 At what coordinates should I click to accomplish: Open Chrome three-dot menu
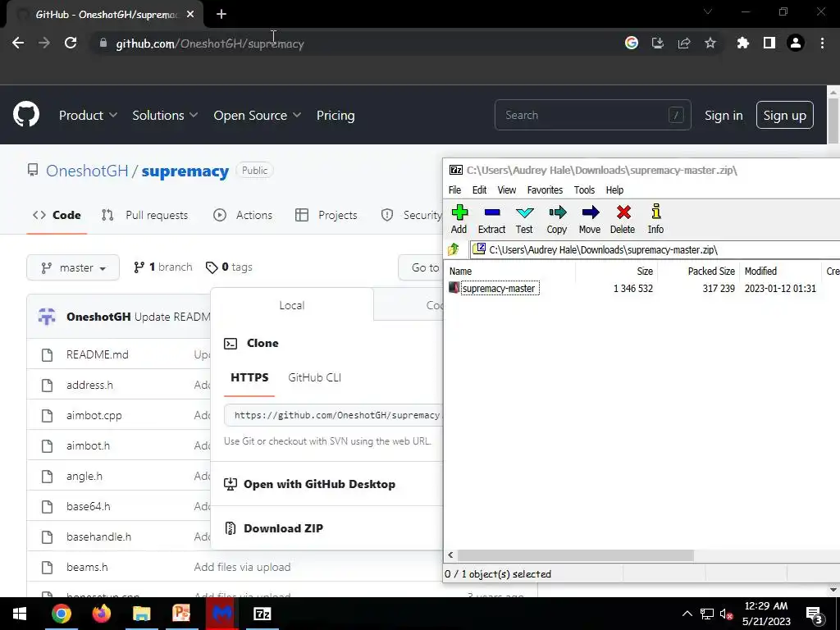[822, 43]
